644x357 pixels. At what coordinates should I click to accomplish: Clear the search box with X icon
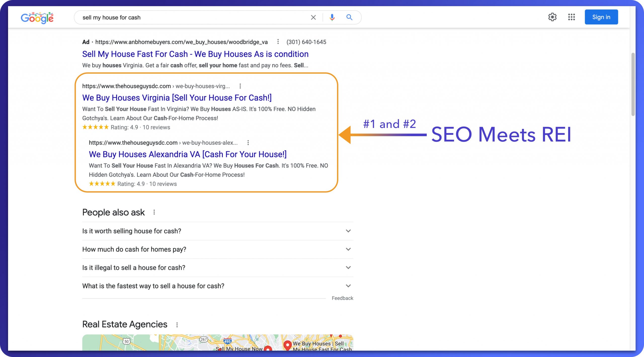(313, 17)
